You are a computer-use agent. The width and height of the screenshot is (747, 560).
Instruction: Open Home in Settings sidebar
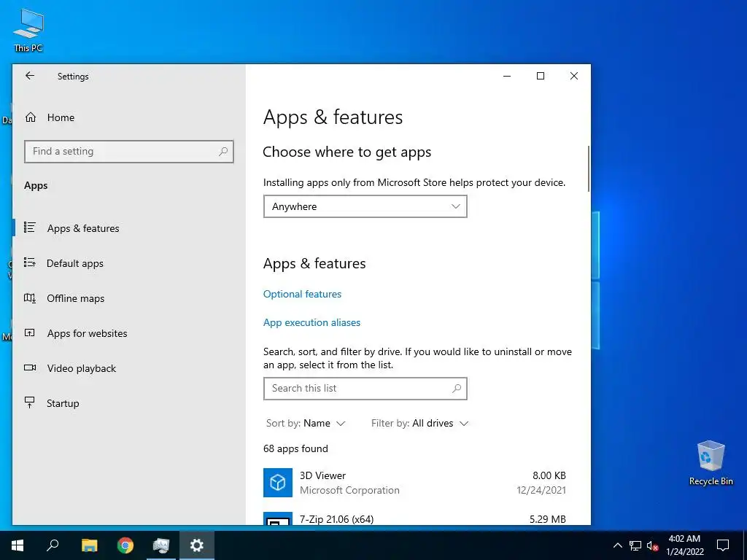pos(61,117)
